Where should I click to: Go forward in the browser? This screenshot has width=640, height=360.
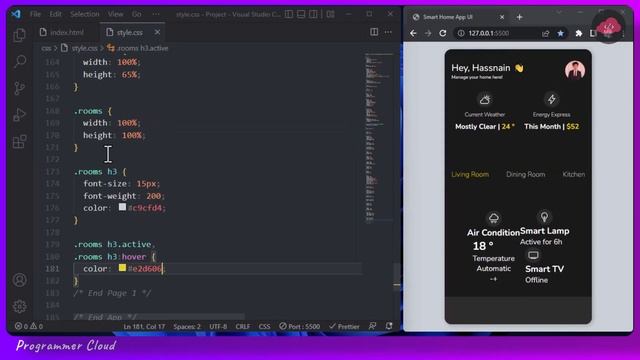tap(428, 33)
